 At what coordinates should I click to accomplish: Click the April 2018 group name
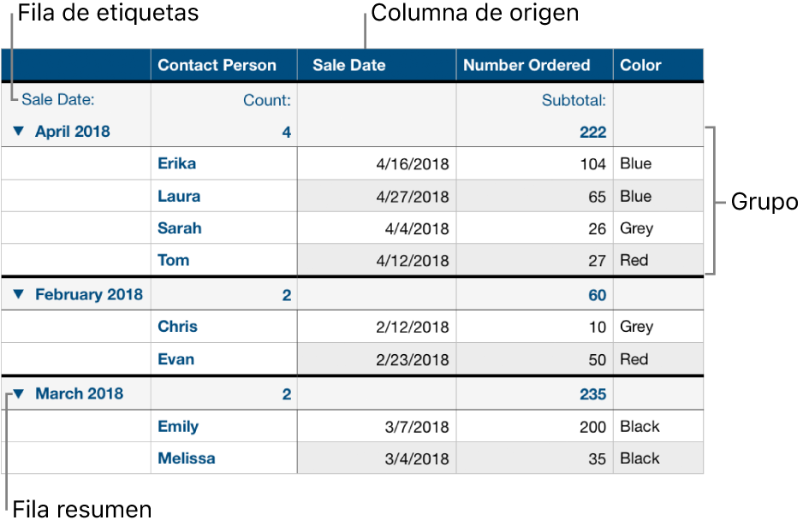pyautogui.click(x=73, y=131)
